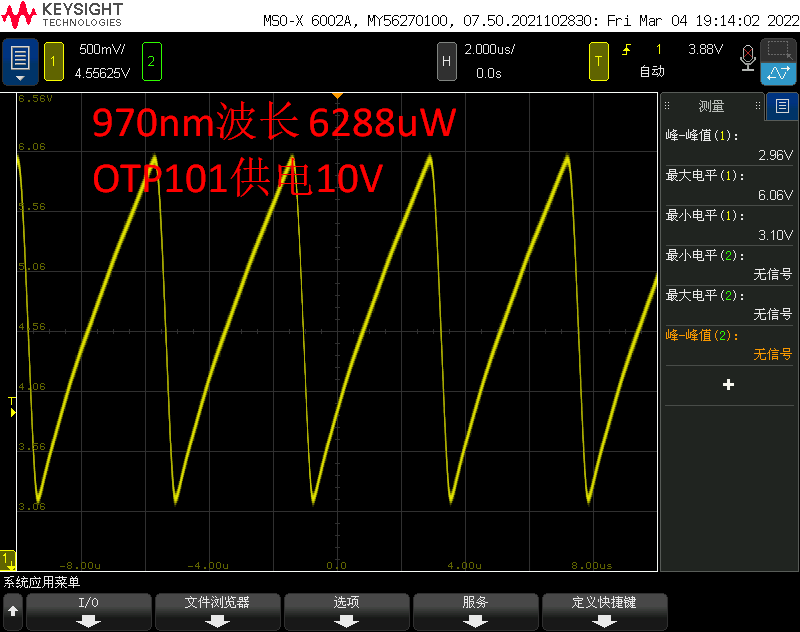Click the 6.06V maximum level value
The width and height of the screenshot is (800, 632).
776,195
